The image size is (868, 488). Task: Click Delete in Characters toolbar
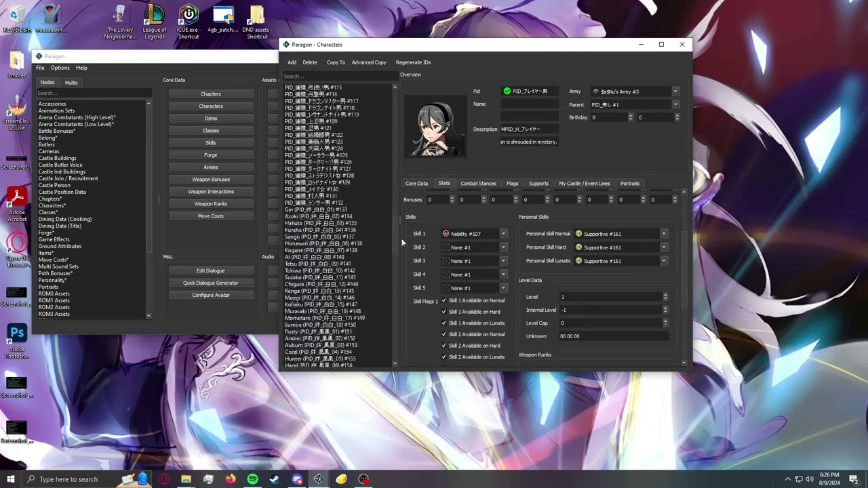pyautogui.click(x=310, y=62)
